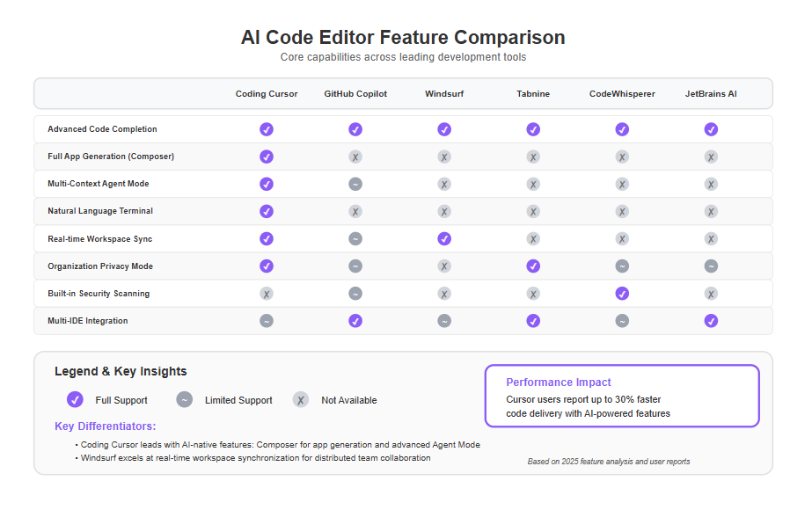812x510 pixels.
Task: Click Coding Cursor checkmark for Multi-Context Agent Mode
Action: tap(267, 184)
